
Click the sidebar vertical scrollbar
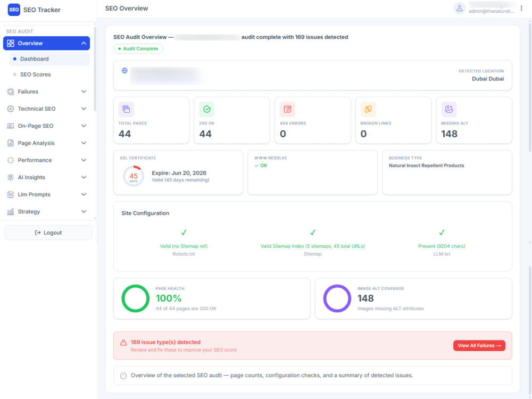coord(95,68)
